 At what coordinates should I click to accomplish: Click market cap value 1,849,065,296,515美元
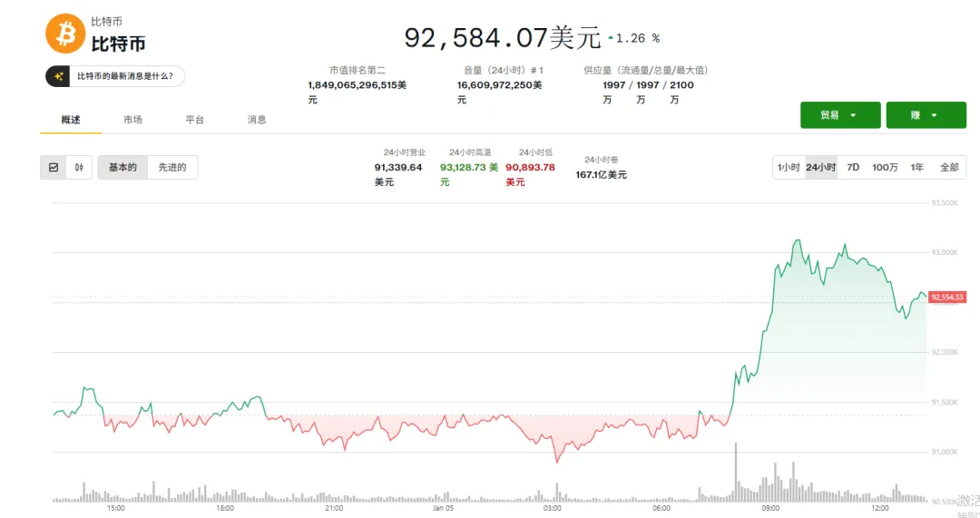point(357,92)
